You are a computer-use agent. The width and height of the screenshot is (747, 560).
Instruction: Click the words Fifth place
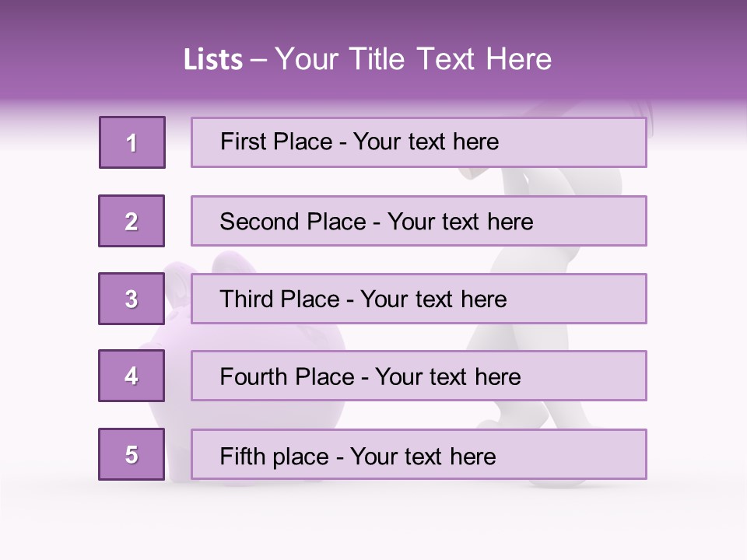click(275, 457)
